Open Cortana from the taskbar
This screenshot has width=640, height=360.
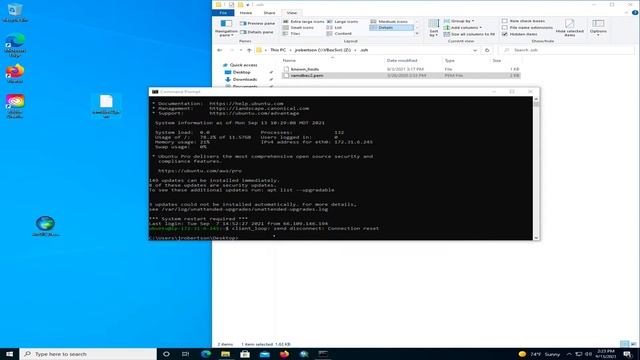pos(166,354)
